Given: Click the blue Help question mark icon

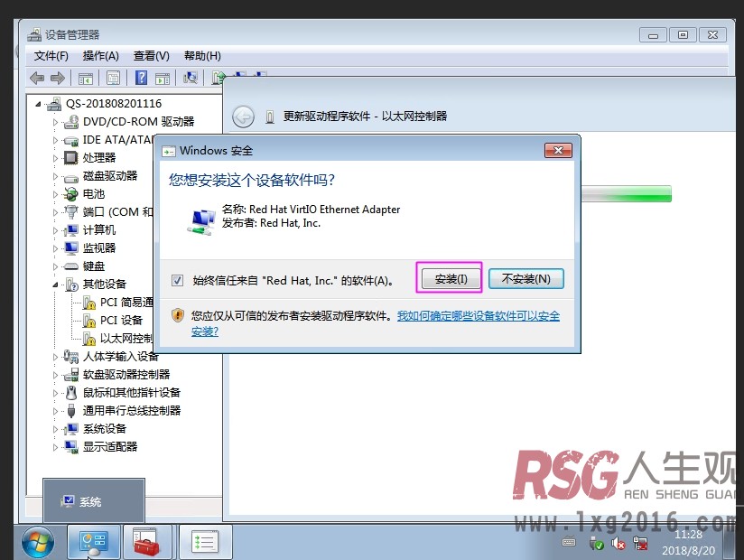Looking at the screenshot, I should coord(141,78).
